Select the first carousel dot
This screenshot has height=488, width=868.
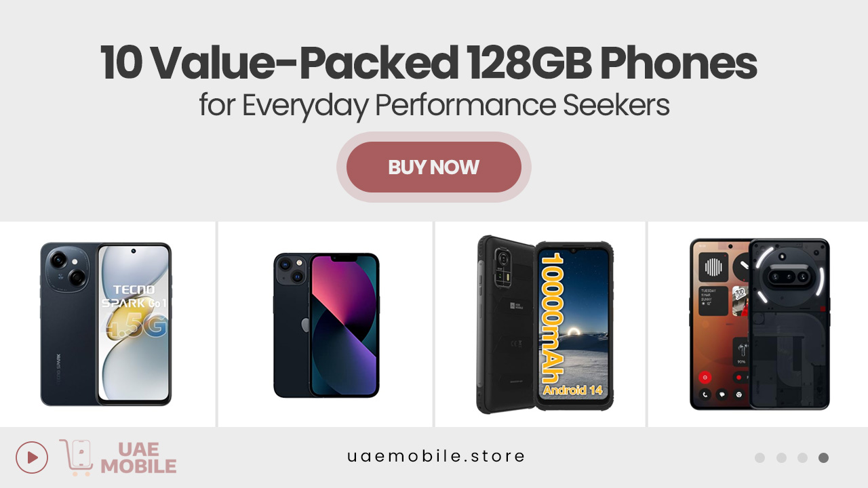pyautogui.click(x=759, y=457)
